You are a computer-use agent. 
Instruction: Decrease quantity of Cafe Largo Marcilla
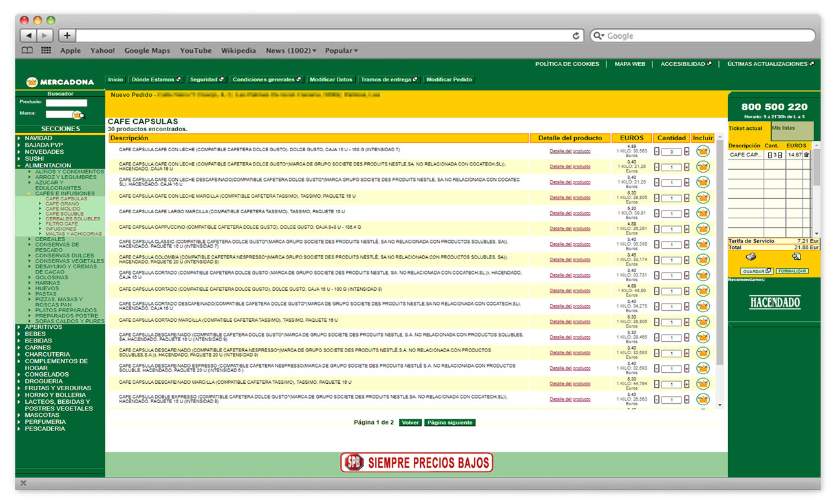[x=657, y=214]
